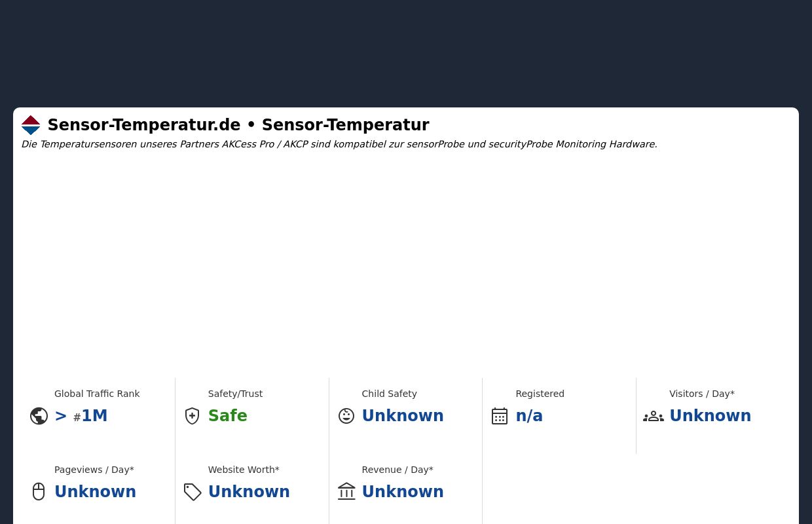Click the red-blue favicon beside the site title
812x524 pixels.
31,125
